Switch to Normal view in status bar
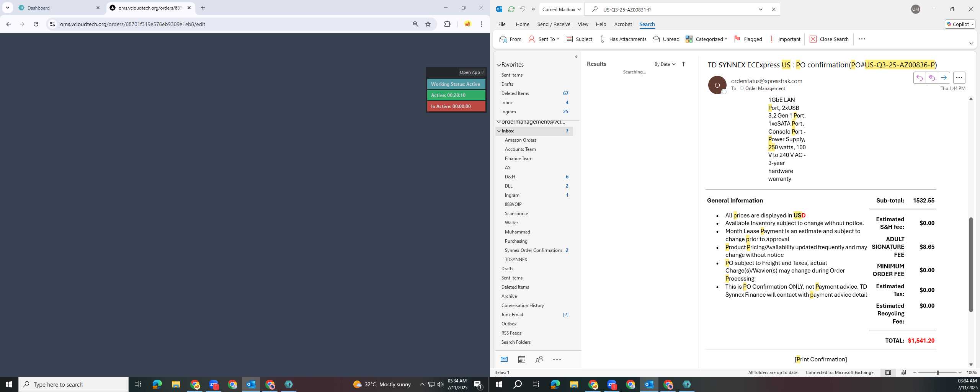Viewport: 980px width, 392px height. tap(888, 372)
